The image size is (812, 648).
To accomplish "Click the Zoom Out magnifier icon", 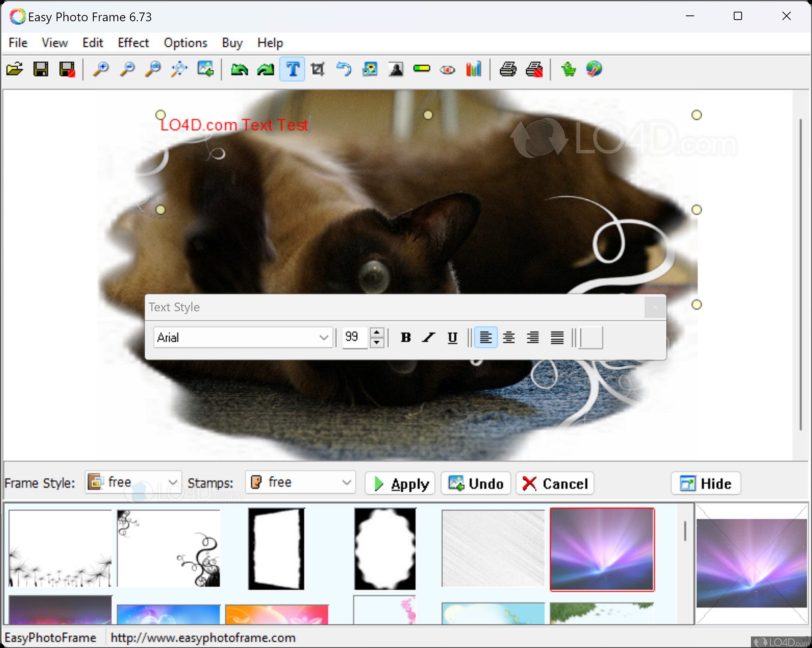I will tap(127, 69).
